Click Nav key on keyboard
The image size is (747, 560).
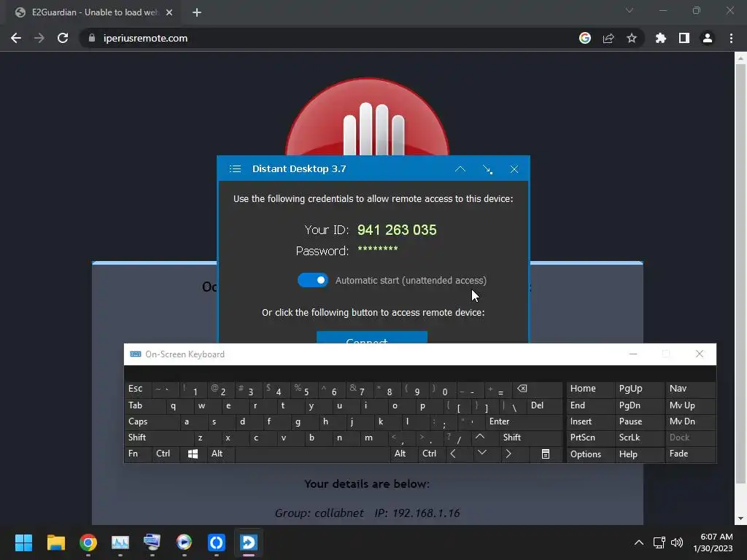[690, 389]
